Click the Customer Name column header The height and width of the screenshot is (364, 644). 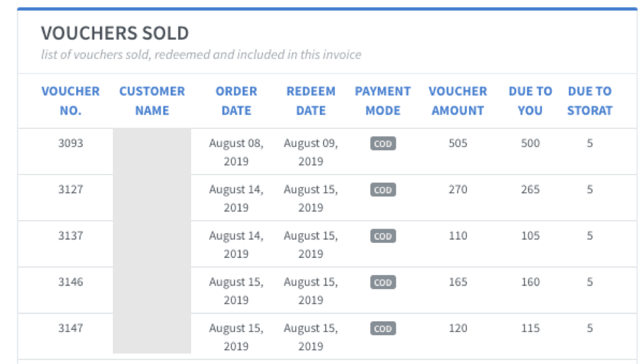(152, 101)
